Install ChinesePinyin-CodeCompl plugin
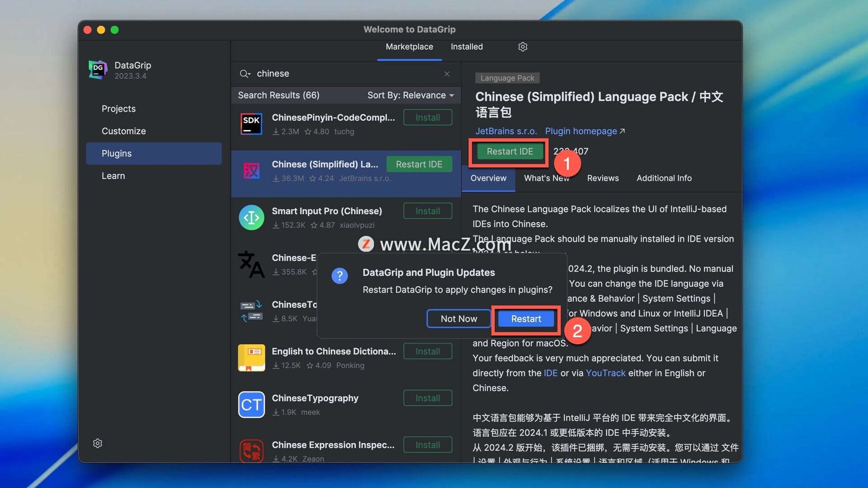This screenshot has width=868, height=488. (428, 117)
